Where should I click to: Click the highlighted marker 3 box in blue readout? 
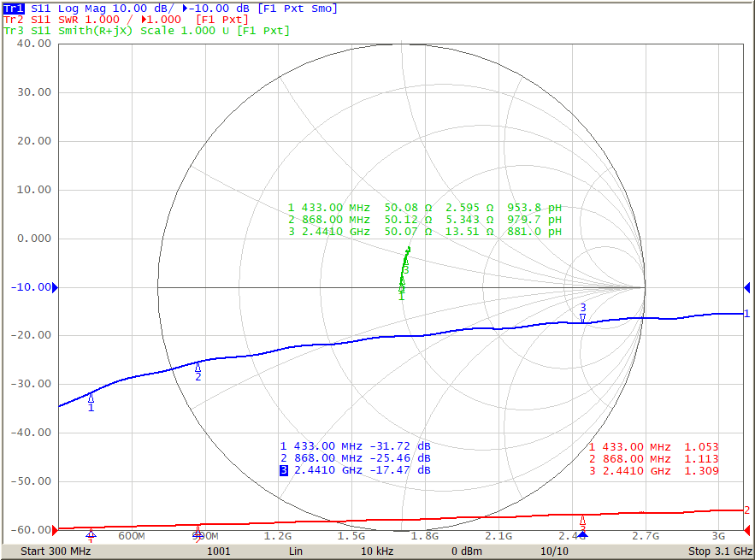(283, 472)
